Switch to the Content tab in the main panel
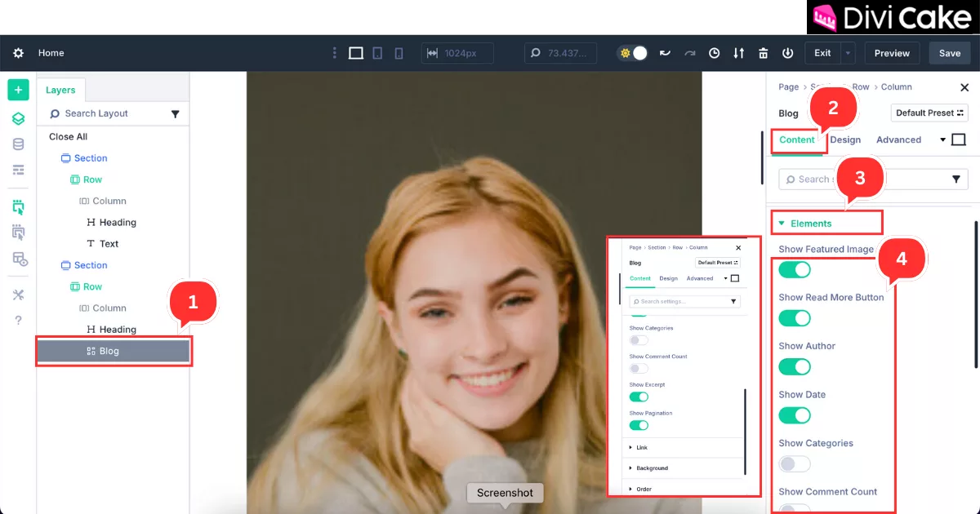The image size is (980, 514). coord(797,140)
